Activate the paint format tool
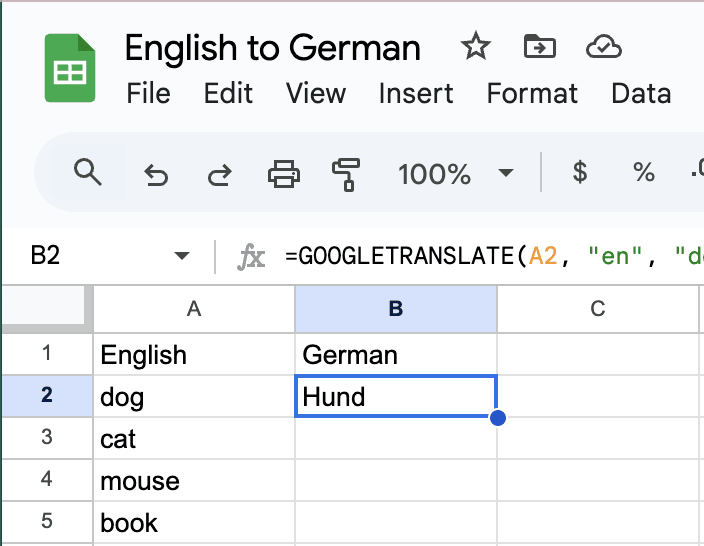Image resolution: width=704 pixels, height=546 pixels. pos(346,174)
